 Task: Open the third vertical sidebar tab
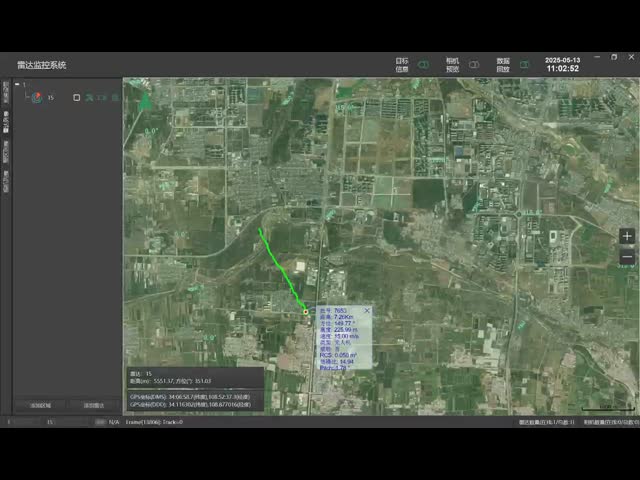click(x=6, y=152)
